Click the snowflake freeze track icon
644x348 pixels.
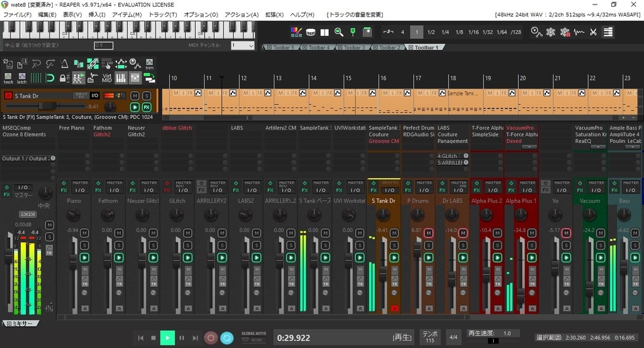point(551,32)
